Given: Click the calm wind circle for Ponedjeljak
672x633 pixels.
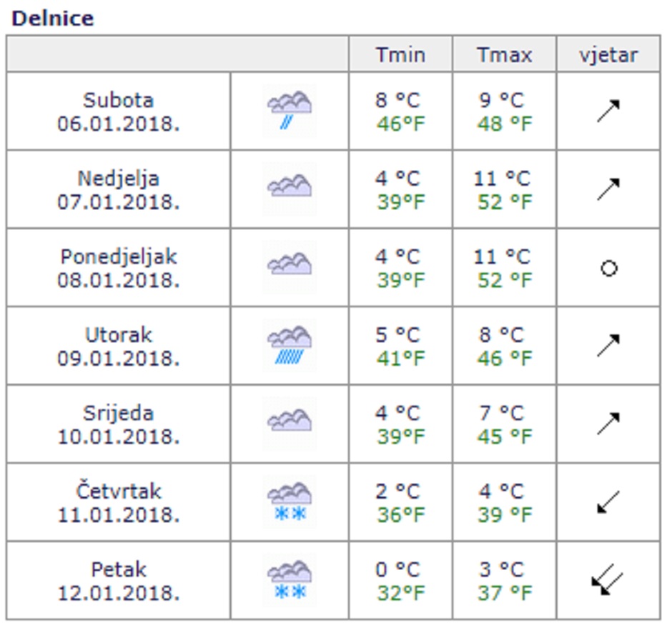Looking at the screenshot, I should click(x=608, y=269).
